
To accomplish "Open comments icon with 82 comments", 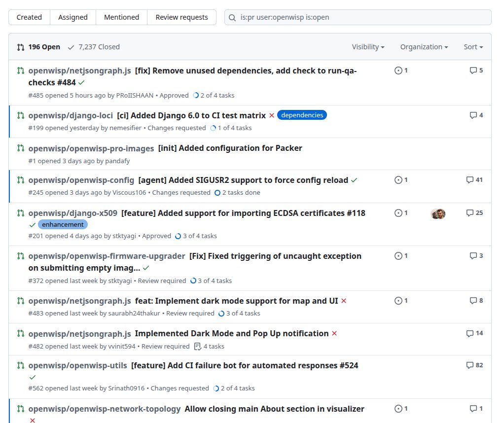I will click(474, 365).
